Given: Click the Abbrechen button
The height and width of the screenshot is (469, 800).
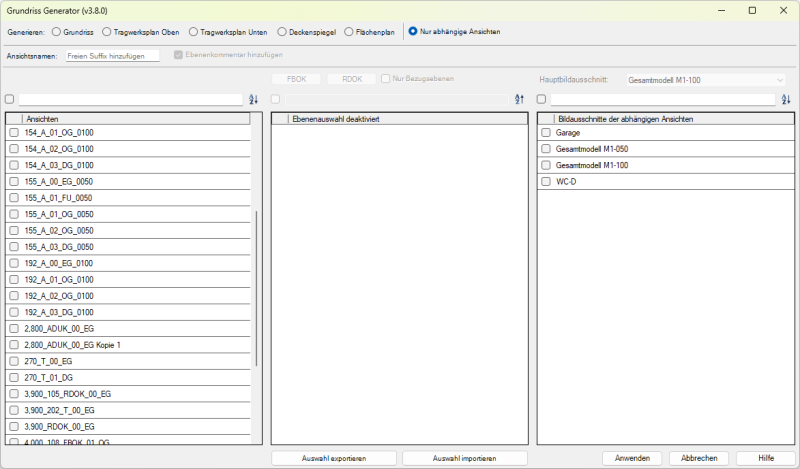Looking at the screenshot, I should (699, 458).
